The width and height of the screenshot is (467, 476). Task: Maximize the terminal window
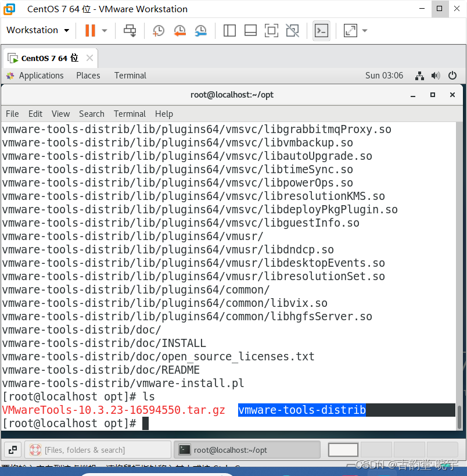pos(432,95)
